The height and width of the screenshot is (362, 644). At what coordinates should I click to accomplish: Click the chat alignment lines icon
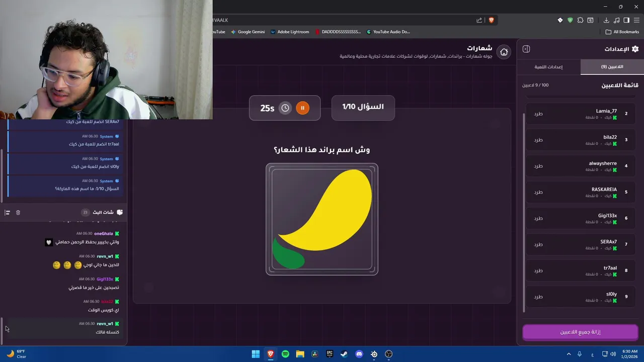coord(7,213)
